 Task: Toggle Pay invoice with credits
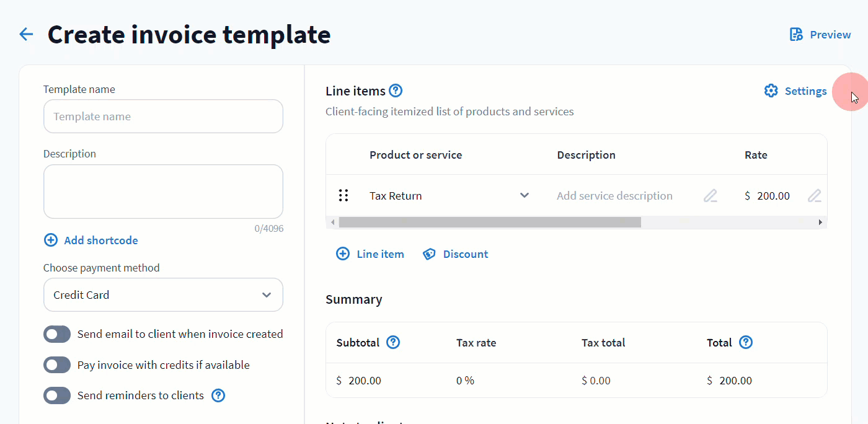[x=57, y=365]
